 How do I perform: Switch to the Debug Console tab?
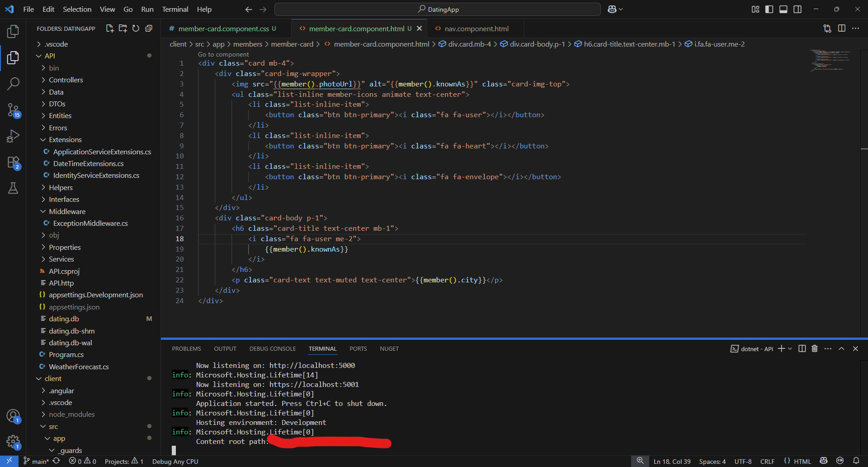coord(272,348)
